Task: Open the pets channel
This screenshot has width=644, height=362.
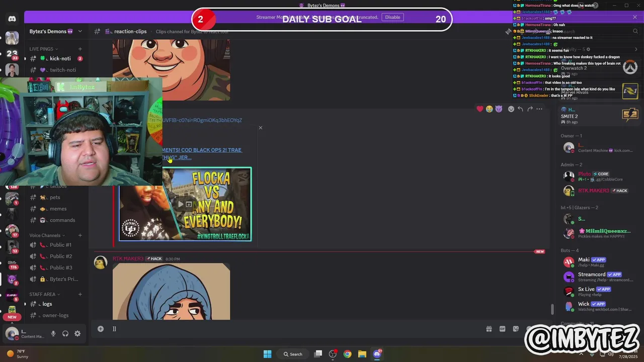Action: (56, 197)
